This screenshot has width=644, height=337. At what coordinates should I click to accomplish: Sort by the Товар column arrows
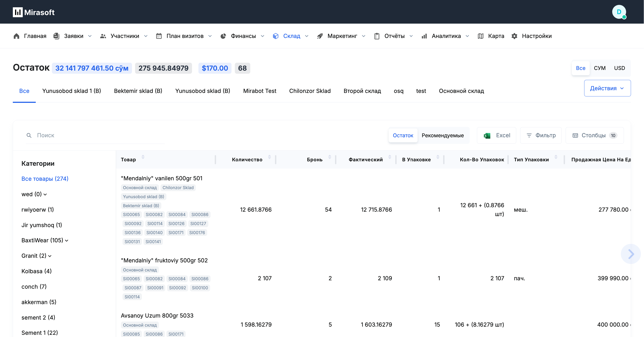tap(143, 157)
